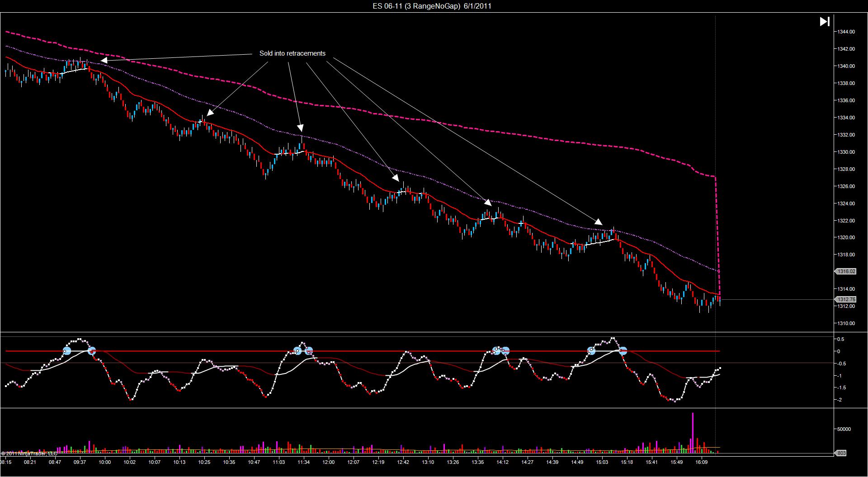Viewport: 868px width, 477px height.
Task: Click the 13:35 time axis label
Action: [x=477, y=462]
